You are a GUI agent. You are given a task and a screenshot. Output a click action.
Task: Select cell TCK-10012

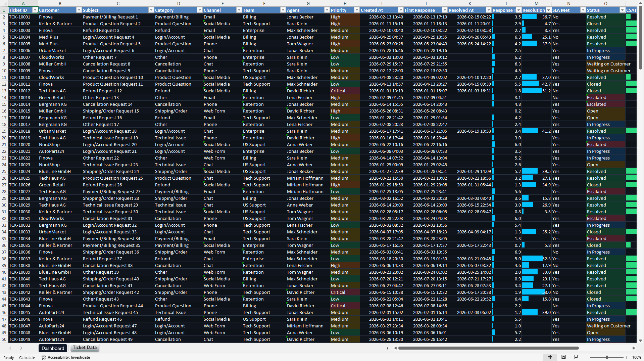click(23, 91)
